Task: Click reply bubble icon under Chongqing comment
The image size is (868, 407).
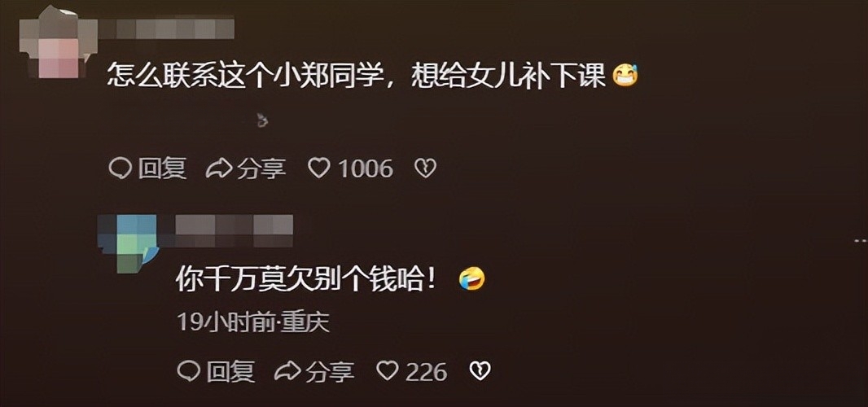Action: pos(189,371)
